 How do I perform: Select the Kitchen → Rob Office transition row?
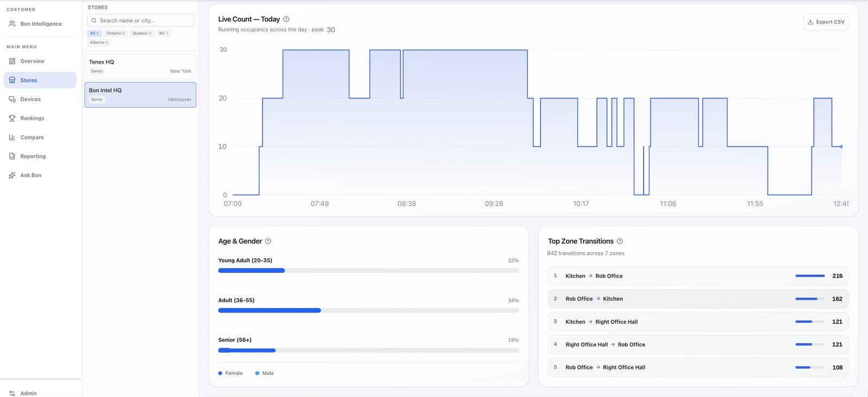[x=698, y=276]
